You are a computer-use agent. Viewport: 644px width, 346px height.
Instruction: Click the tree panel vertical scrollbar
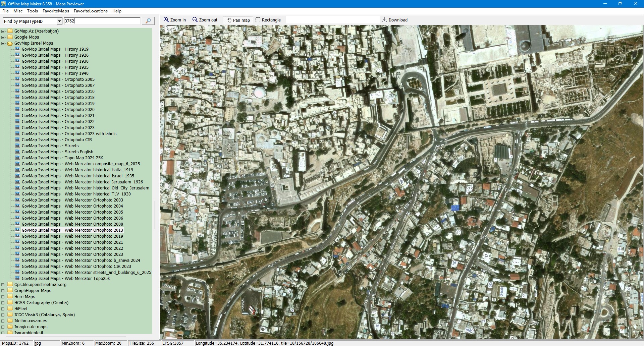155,215
